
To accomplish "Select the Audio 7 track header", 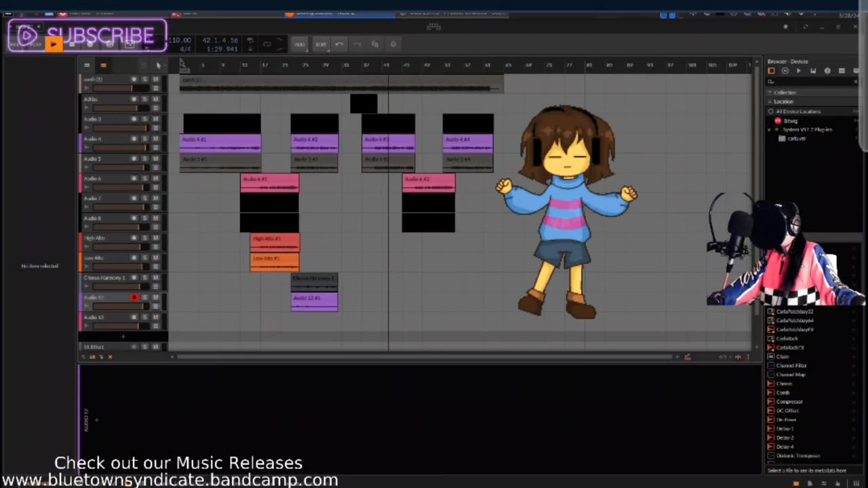I will tap(122, 203).
